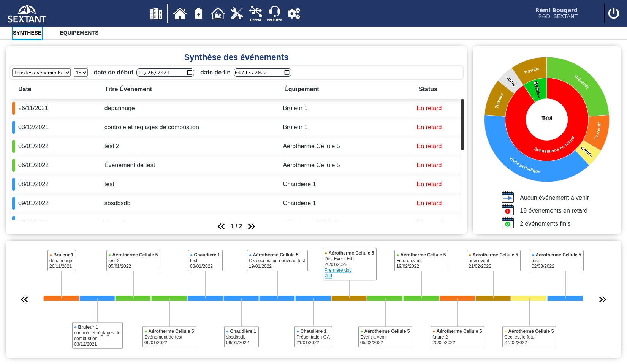The image size is (627, 364).
Task: Switch to the EQUIPEMENTS tab
Action: click(x=79, y=33)
